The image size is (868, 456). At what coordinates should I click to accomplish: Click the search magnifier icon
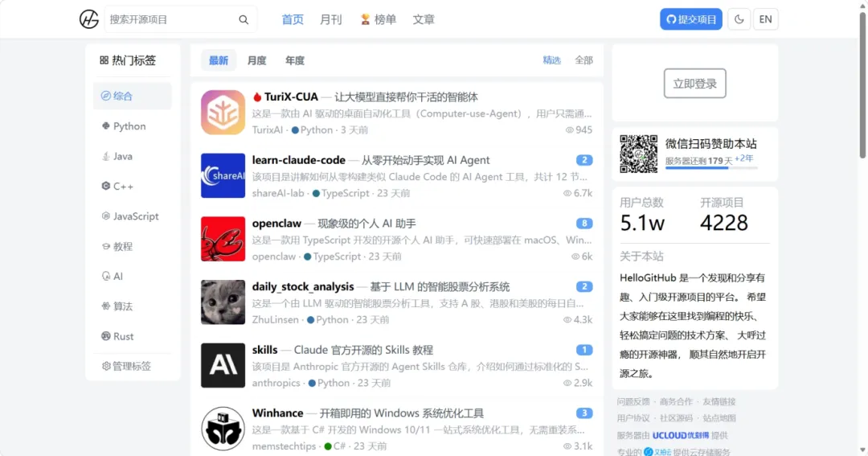click(244, 19)
